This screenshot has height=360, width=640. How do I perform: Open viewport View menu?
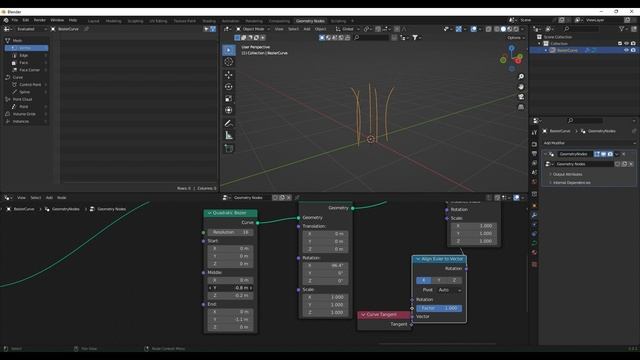tap(279, 29)
